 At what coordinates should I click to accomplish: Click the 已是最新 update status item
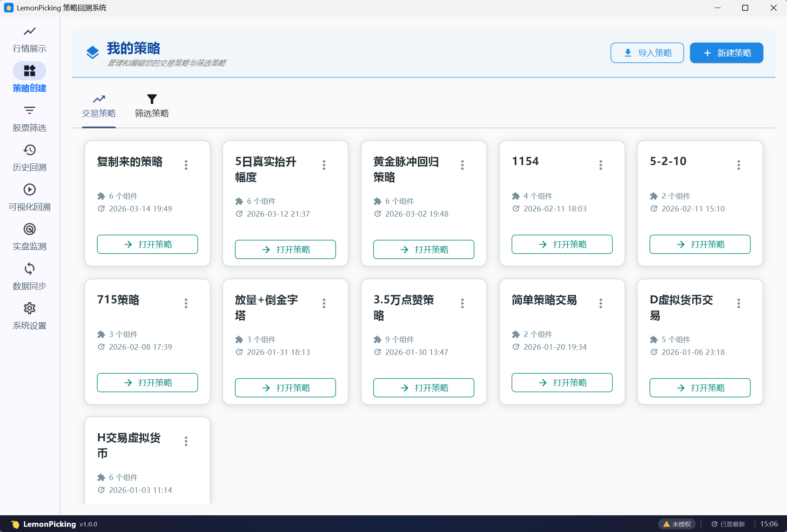click(x=733, y=524)
